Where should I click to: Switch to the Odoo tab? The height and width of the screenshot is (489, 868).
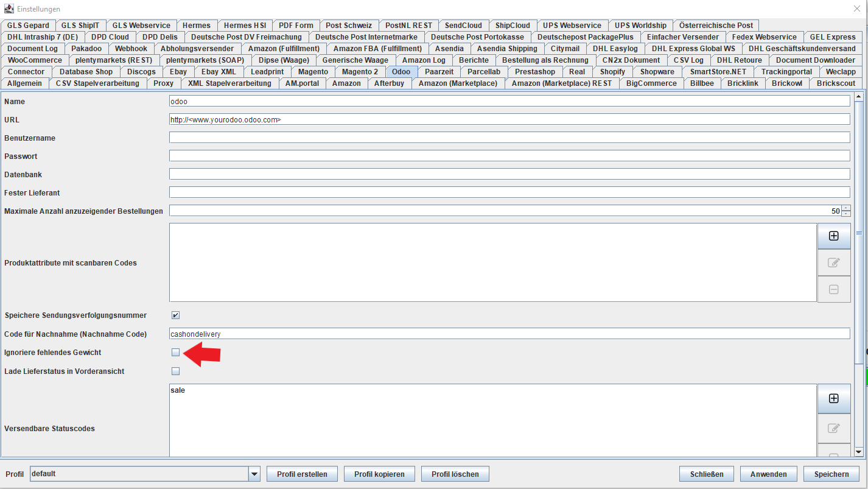[401, 72]
